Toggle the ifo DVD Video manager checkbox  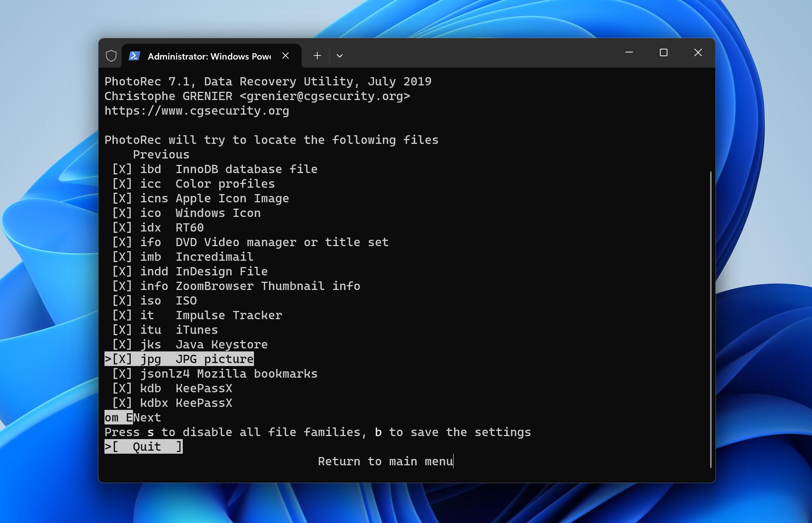pyautogui.click(x=122, y=242)
